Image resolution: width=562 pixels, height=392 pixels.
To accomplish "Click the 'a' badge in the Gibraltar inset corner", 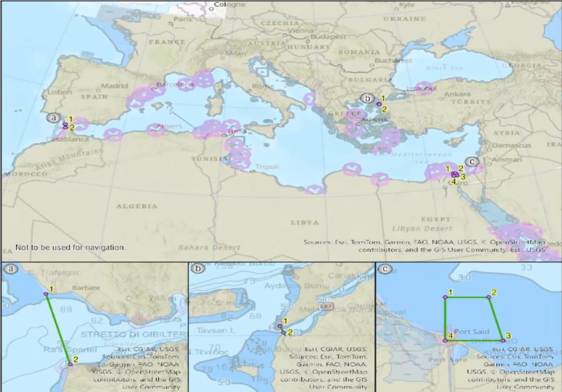I will coord(11,269).
